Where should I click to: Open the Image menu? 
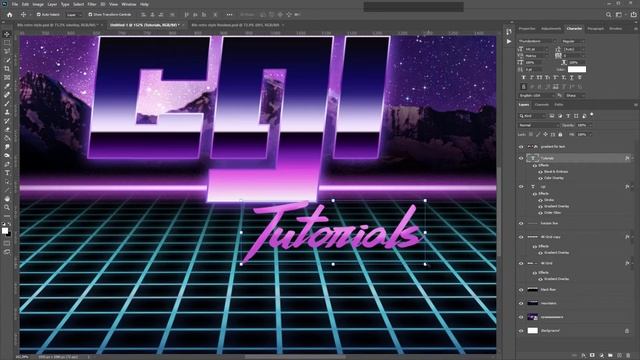(x=38, y=4)
